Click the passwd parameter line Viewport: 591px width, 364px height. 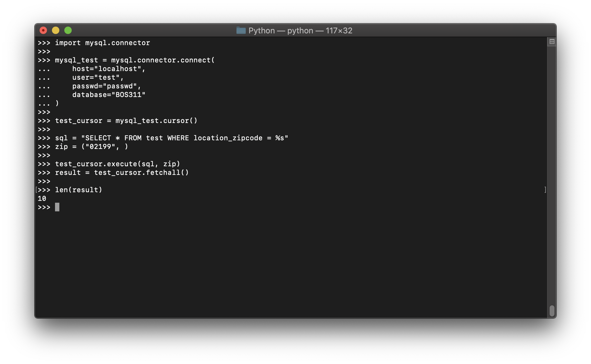[x=106, y=86]
